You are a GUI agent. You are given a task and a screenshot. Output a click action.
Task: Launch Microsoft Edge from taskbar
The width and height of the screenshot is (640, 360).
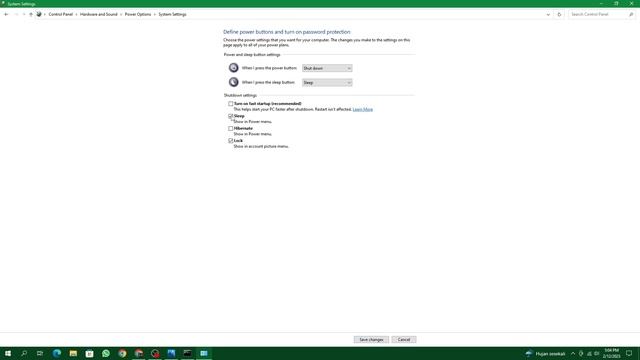[x=57, y=353]
